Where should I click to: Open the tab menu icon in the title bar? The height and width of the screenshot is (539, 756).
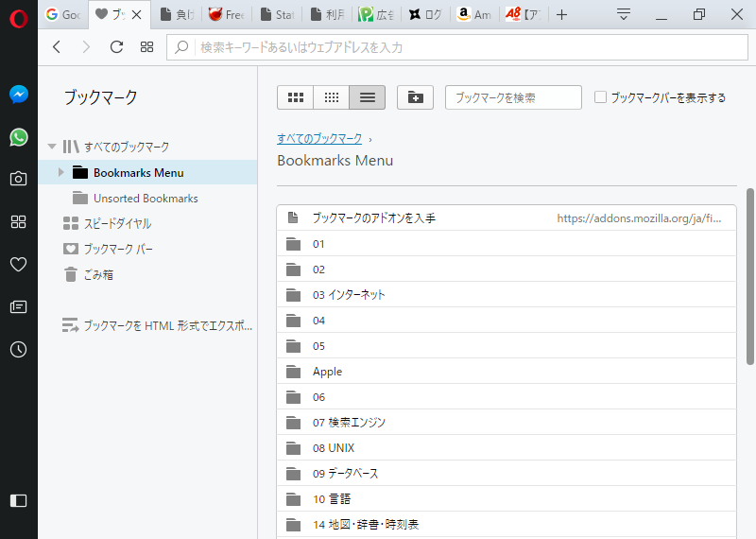(624, 14)
